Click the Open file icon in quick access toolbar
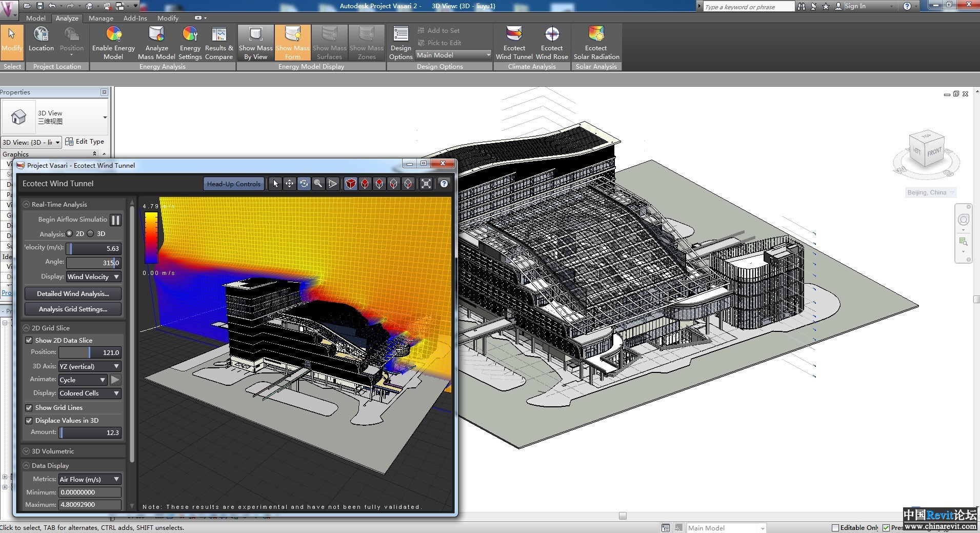Screen dimensions: 980x533 click(x=27, y=6)
